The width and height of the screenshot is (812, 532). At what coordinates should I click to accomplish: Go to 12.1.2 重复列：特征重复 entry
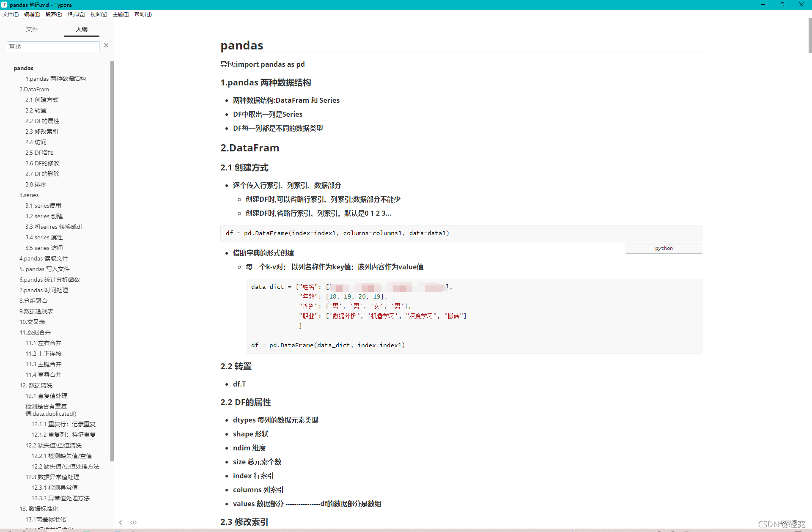[x=63, y=435]
